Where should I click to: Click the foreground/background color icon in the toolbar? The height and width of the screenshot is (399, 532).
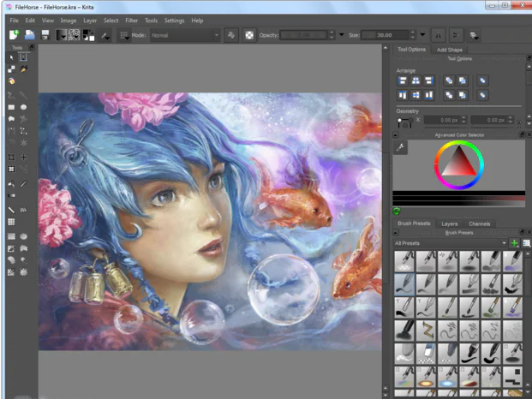pos(88,35)
